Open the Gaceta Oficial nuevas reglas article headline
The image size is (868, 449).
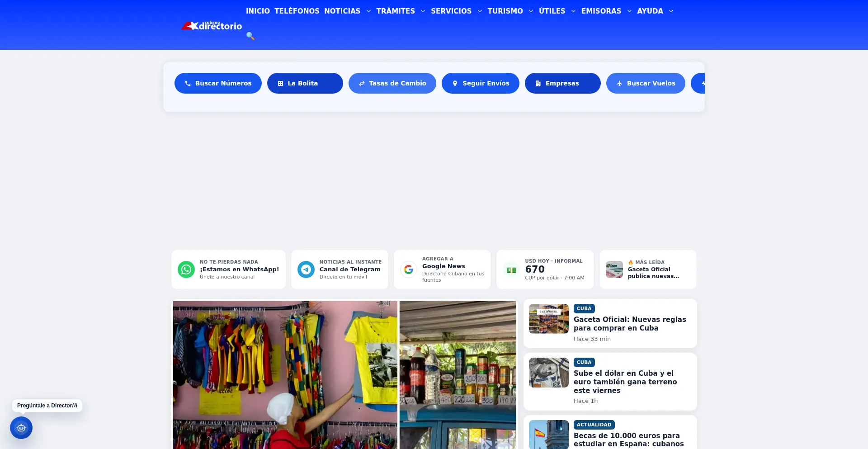[630, 324]
